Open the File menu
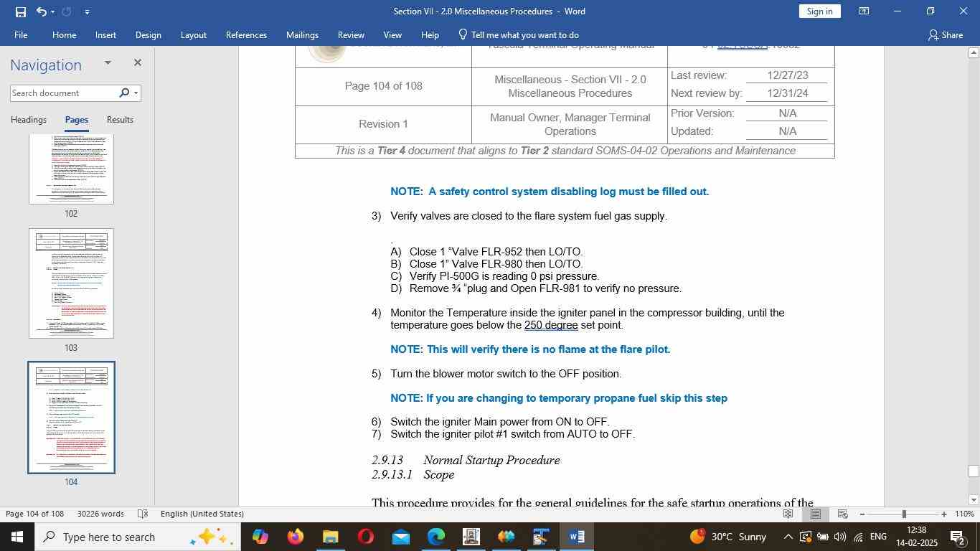 [21, 34]
